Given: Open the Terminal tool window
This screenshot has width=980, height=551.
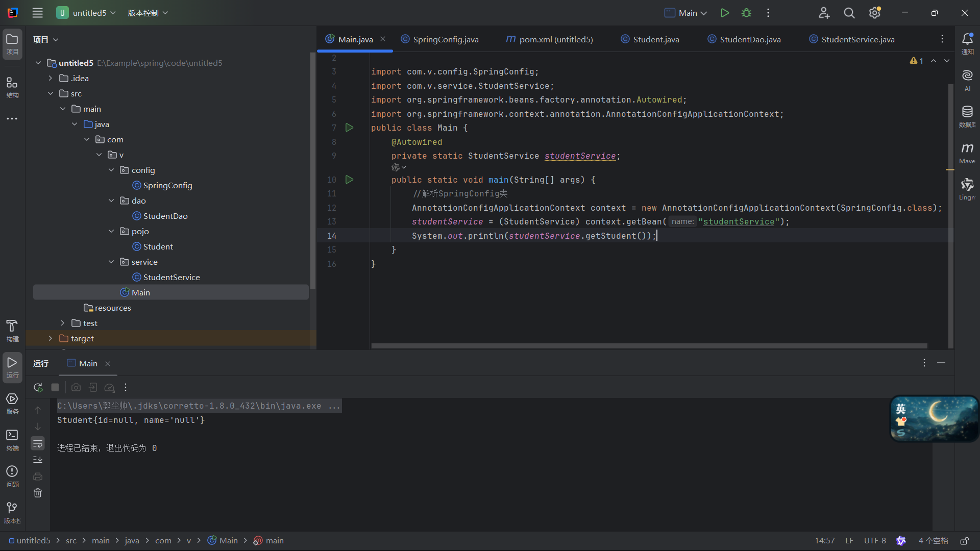Looking at the screenshot, I should pos(12,439).
